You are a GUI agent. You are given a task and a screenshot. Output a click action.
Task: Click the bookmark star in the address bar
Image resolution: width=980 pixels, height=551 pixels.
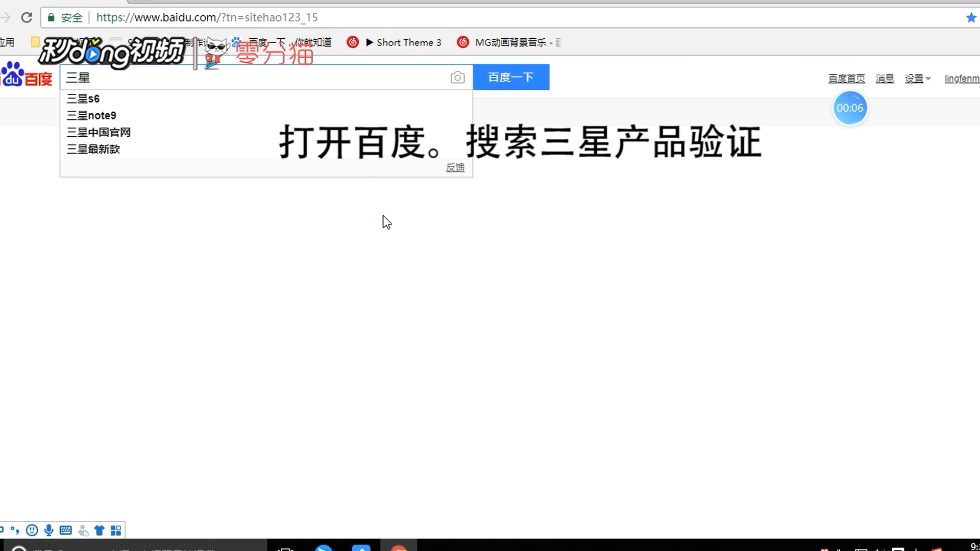click(971, 17)
